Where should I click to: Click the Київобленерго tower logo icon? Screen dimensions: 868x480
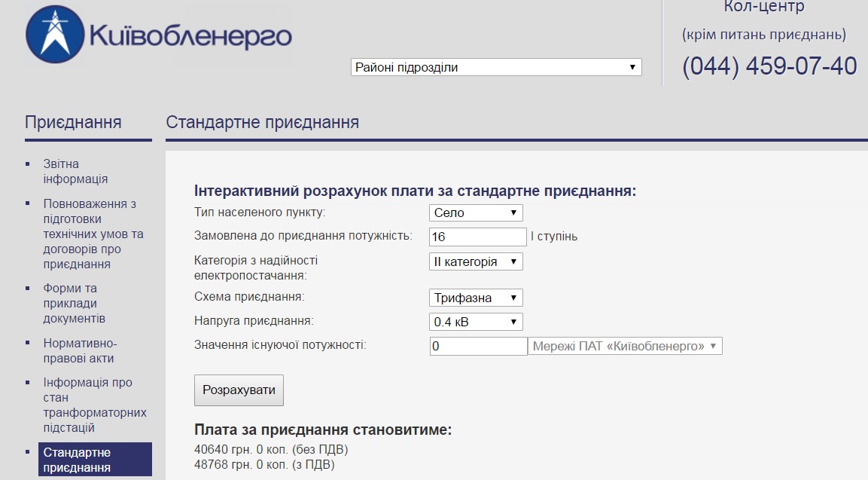click(55, 35)
